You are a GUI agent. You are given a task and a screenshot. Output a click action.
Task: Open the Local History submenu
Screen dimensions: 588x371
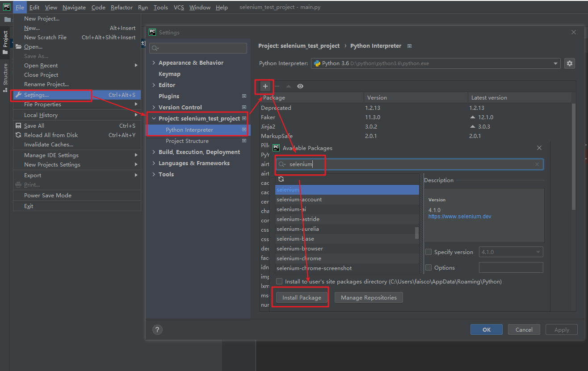pyautogui.click(x=77, y=115)
